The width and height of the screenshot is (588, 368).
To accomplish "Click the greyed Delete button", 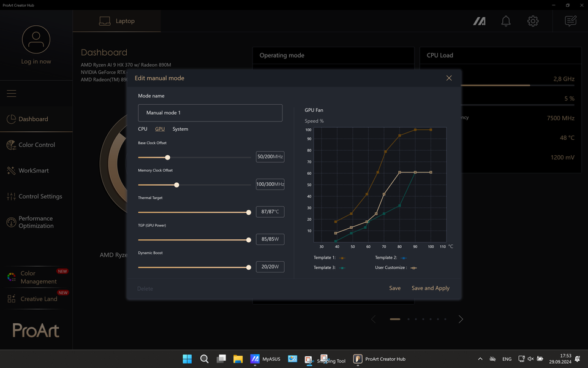I will pos(145,289).
